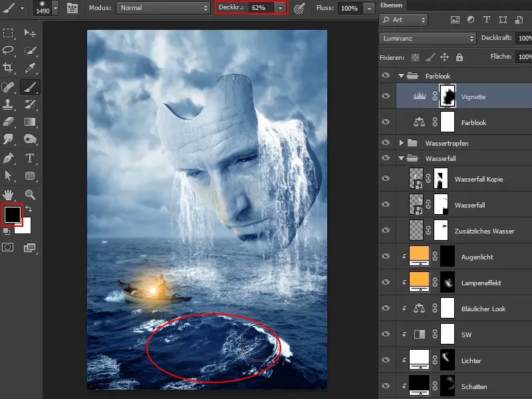Collapse the Farblook group
This screenshot has height=399, width=532.
coord(402,76)
